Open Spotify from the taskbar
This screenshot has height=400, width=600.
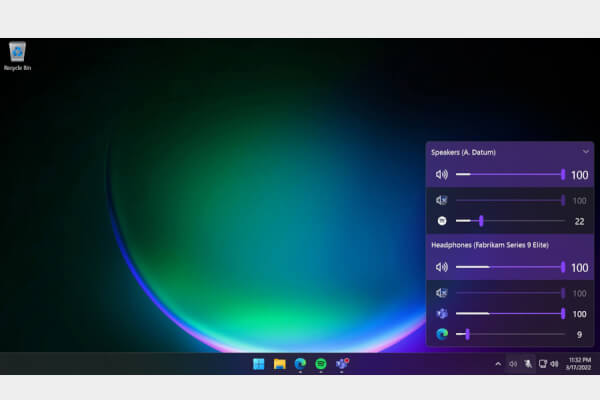321,364
